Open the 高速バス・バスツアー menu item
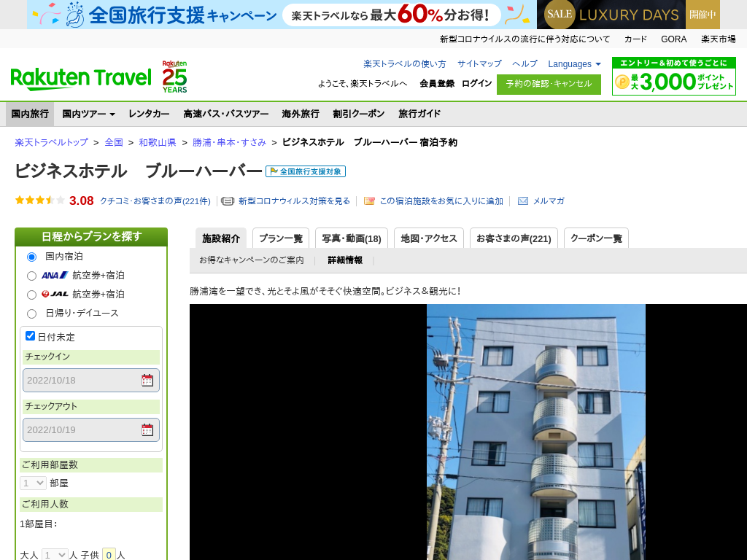This screenshot has height=560, width=747. pos(226,114)
